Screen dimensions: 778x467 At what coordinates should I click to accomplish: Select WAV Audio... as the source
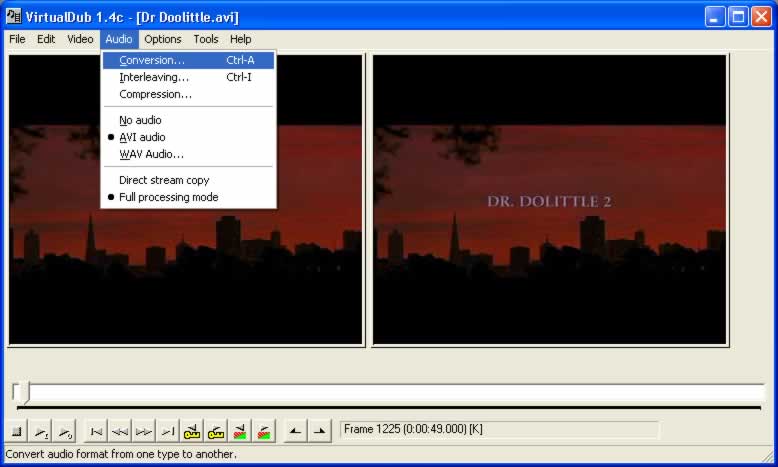pos(189,154)
